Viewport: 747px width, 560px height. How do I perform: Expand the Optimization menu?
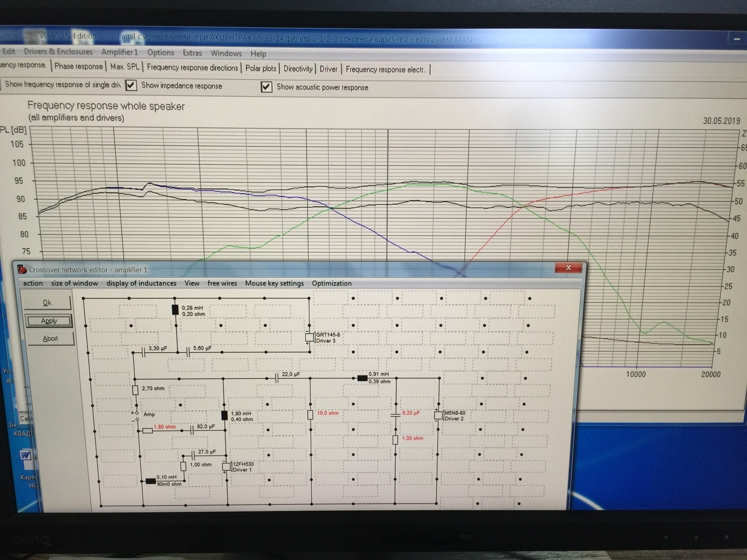coord(332,283)
